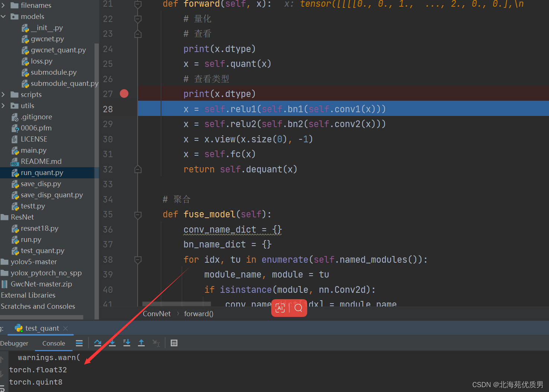Screen dimensions: 549x392
Task: Click the Show Execution Point icon
Action: pos(79,343)
